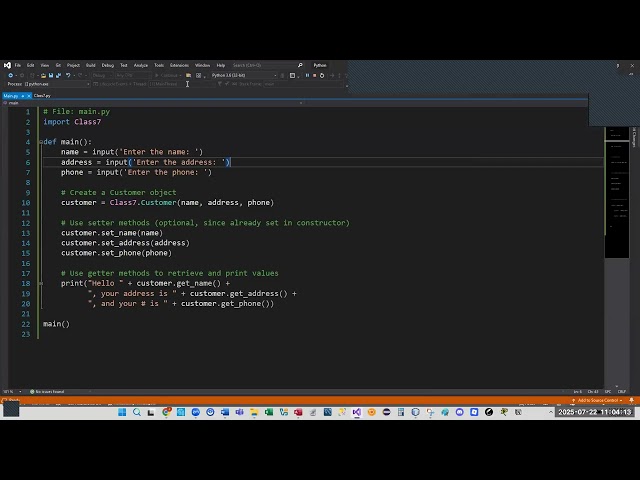This screenshot has width=640, height=480.
Task: Collapse the print statement block on line 18
Action: pos(41,283)
